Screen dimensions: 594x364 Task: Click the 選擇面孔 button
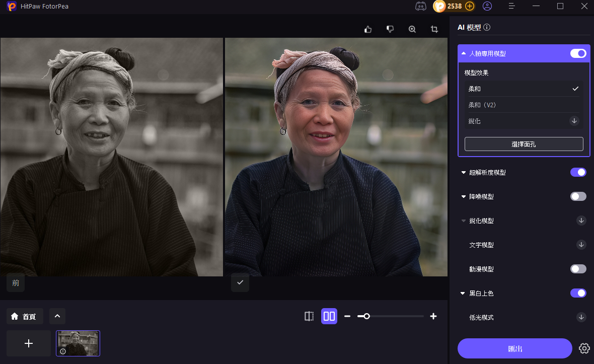[x=524, y=144]
